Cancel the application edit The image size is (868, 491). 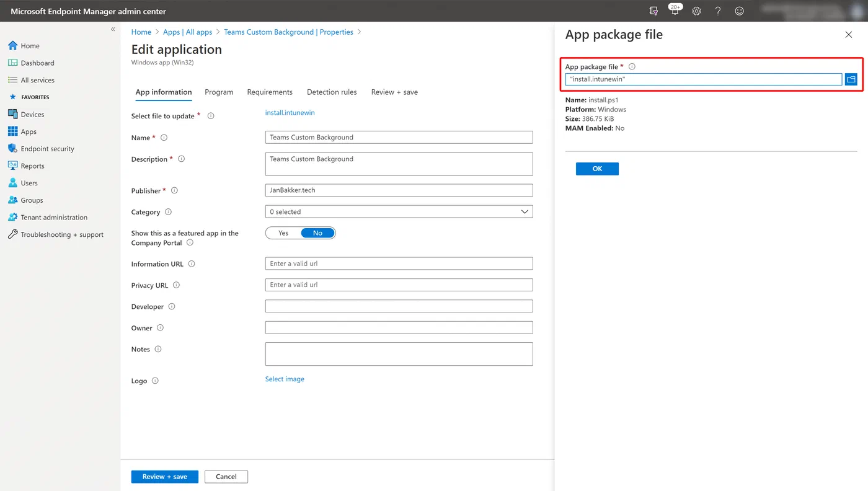[226, 477]
